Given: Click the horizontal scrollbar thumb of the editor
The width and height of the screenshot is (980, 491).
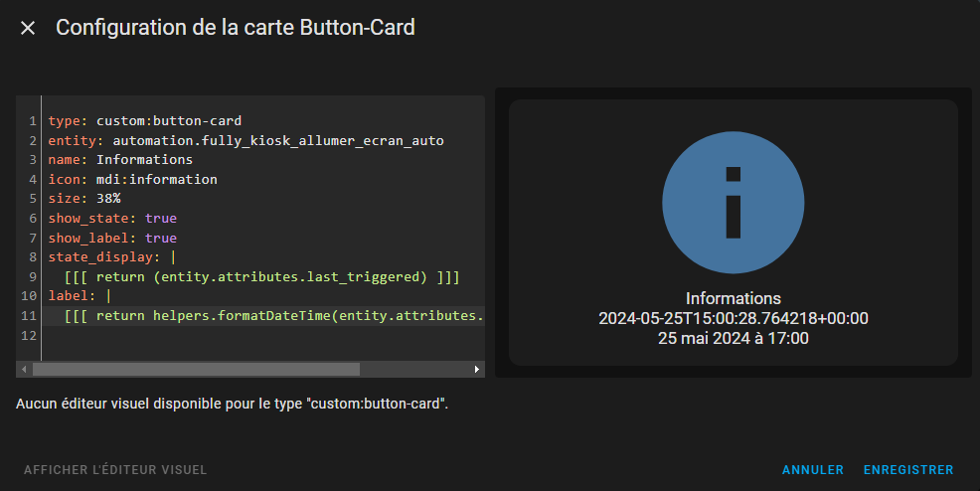Looking at the screenshot, I should coord(196,369).
